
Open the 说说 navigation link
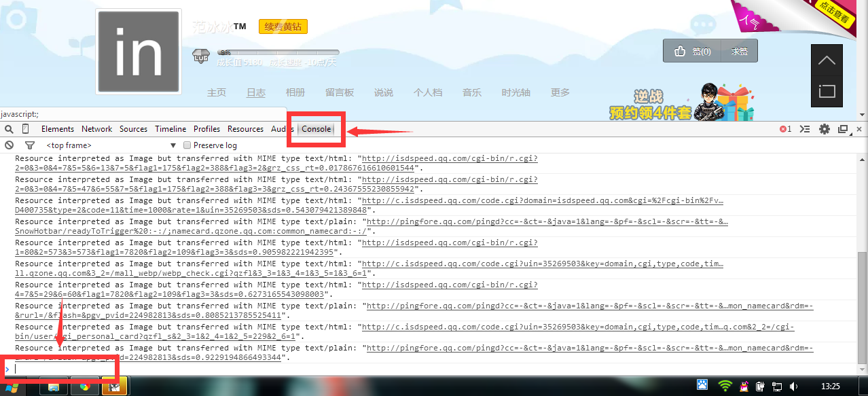click(384, 92)
